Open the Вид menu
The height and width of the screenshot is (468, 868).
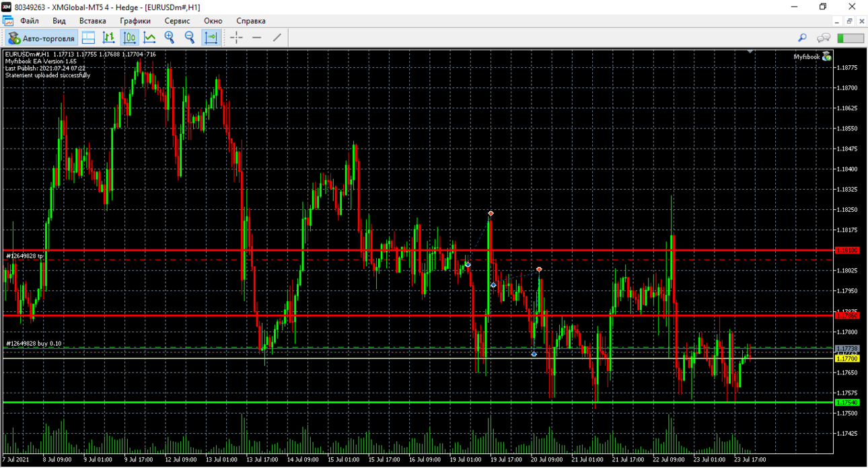[59, 21]
